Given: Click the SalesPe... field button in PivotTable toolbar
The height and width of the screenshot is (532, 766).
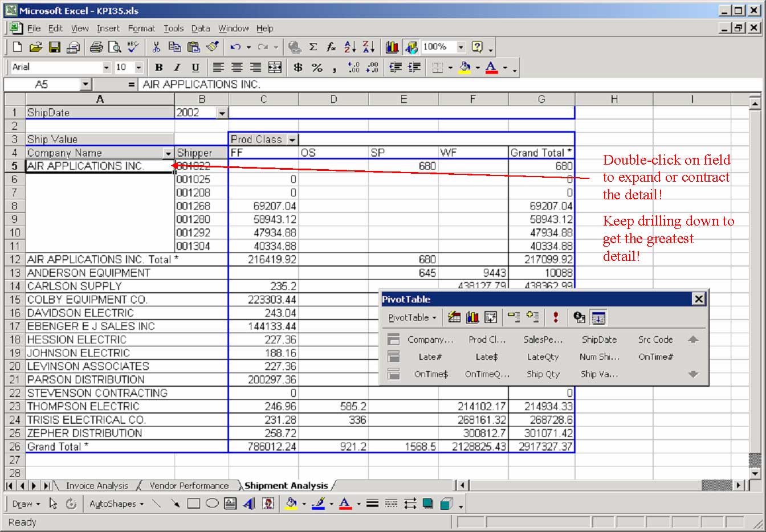Looking at the screenshot, I should 543,339.
